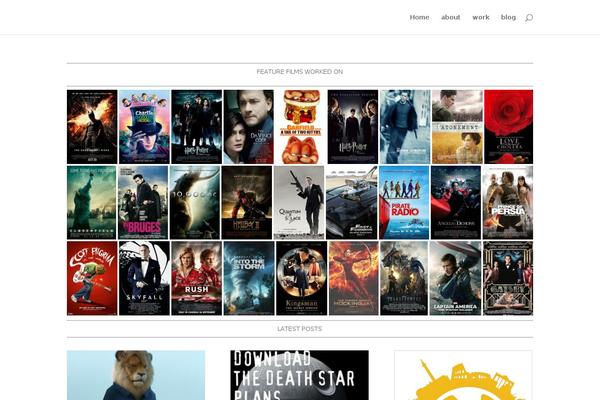Open the Atonement movie poster
The width and height of the screenshot is (600, 400).
pyautogui.click(x=457, y=127)
